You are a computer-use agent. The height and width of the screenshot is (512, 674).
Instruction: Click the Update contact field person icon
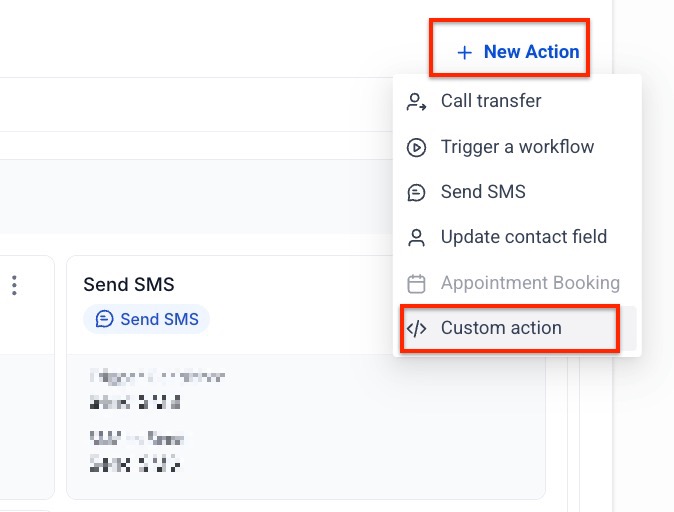pyautogui.click(x=417, y=237)
